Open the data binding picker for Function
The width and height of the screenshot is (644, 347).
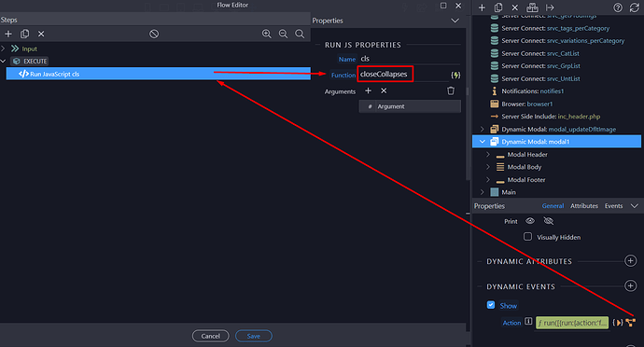point(455,76)
